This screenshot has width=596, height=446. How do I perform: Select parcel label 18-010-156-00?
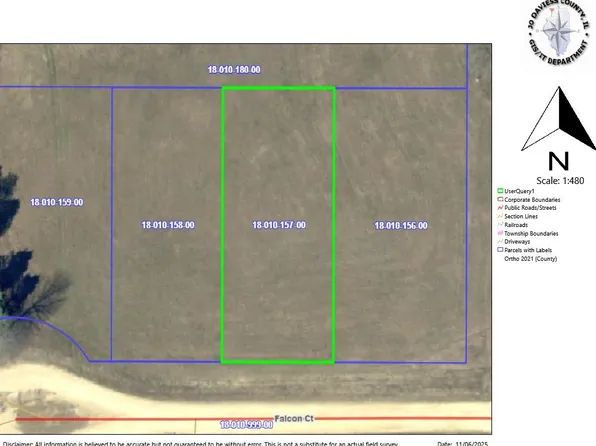(401, 225)
